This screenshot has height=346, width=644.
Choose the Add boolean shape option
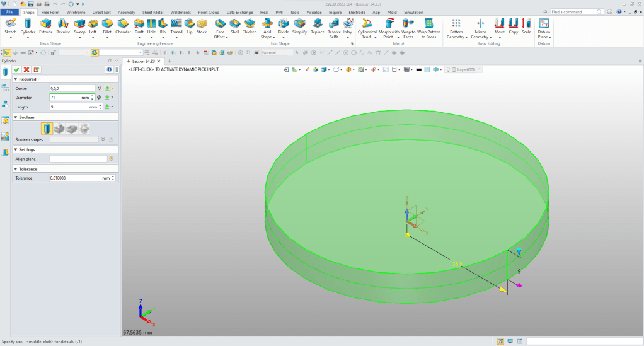[60, 129]
